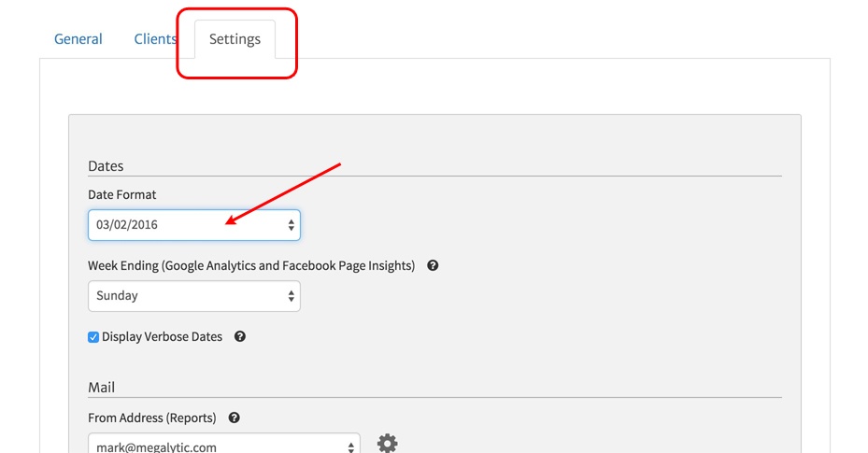
Task: Toggle the Display Verbose Dates checkbox
Action: pos(93,337)
